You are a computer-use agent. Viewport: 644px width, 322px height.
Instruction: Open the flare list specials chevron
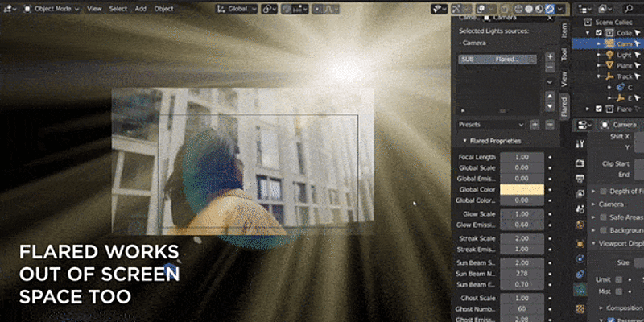click(551, 82)
